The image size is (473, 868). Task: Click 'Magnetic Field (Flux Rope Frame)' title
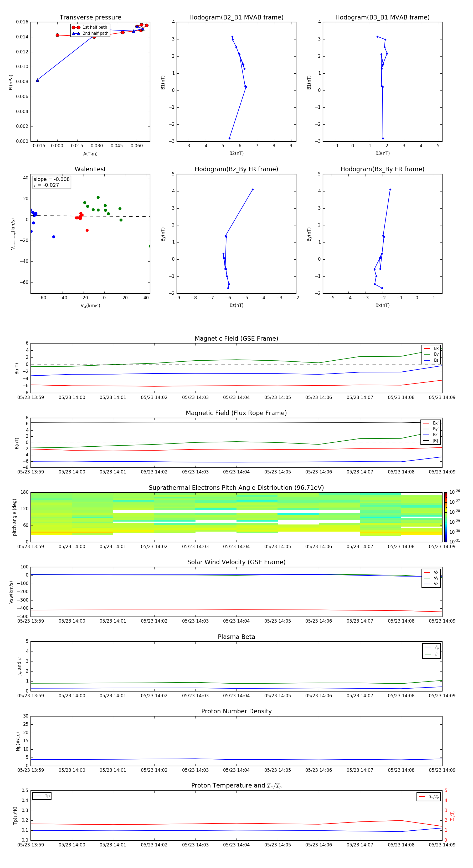pyautogui.click(x=236, y=413)
